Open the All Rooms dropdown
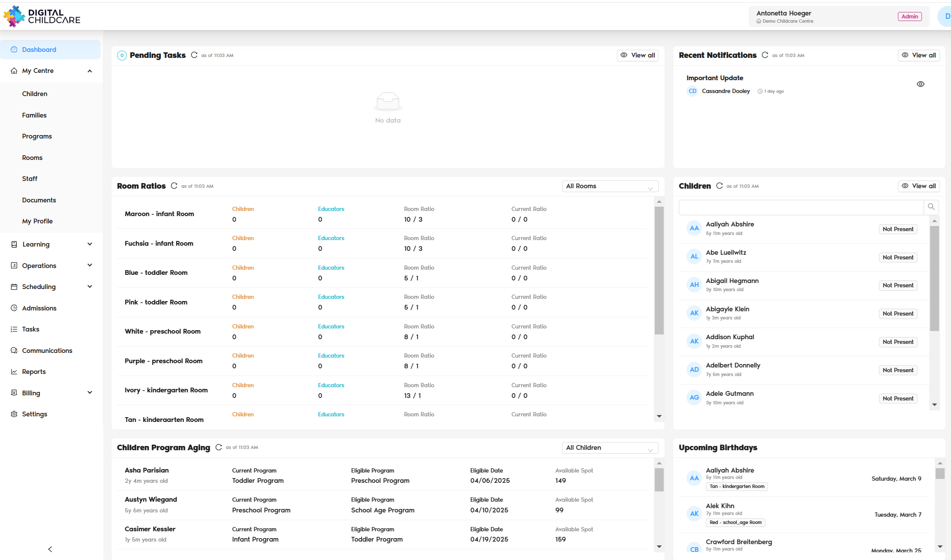951x560 pixels. (x=610, y=186)
